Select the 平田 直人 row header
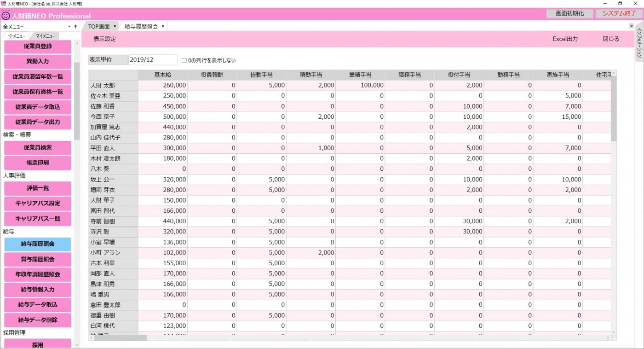644x349 pixels. pyautogui.click(x=113, y=148)
